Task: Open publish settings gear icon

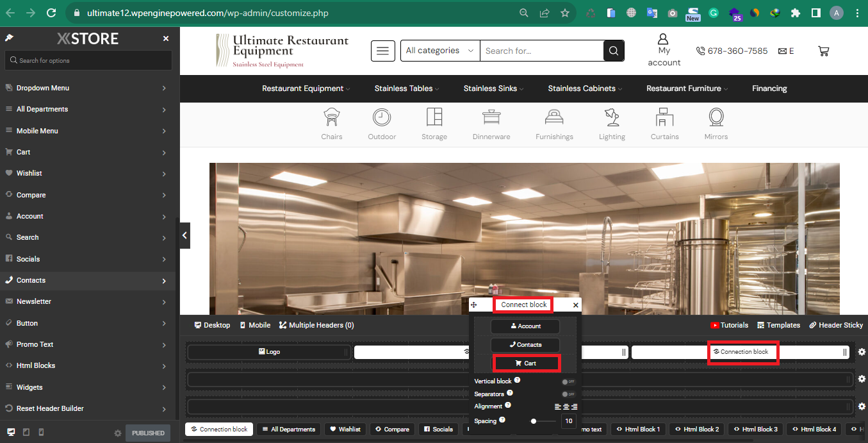Action: pos(117,433)
